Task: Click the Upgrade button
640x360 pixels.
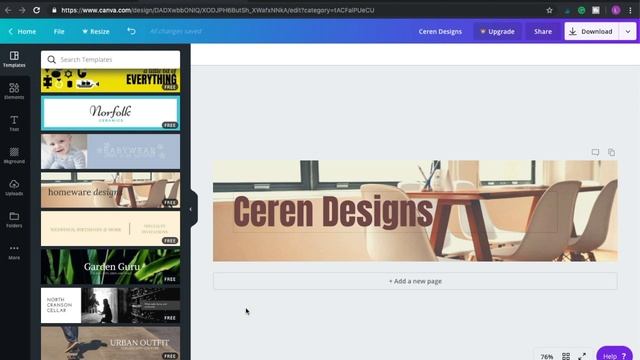Action: (x=497, y=31)
